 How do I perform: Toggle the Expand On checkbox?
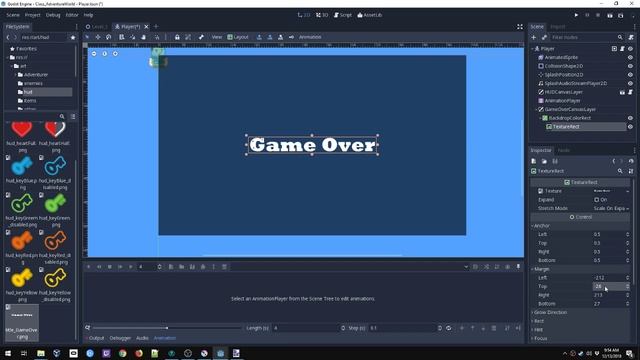pos(597,200)
